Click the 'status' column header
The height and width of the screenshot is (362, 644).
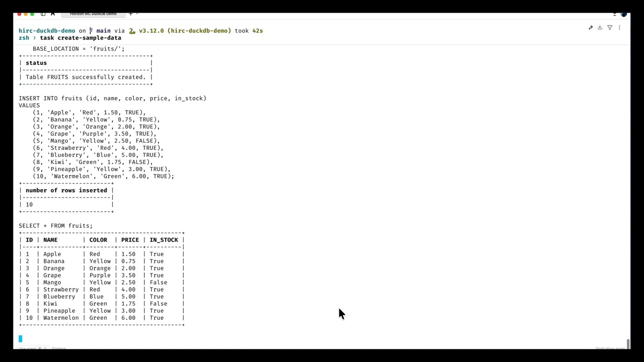tap(36, 63)
